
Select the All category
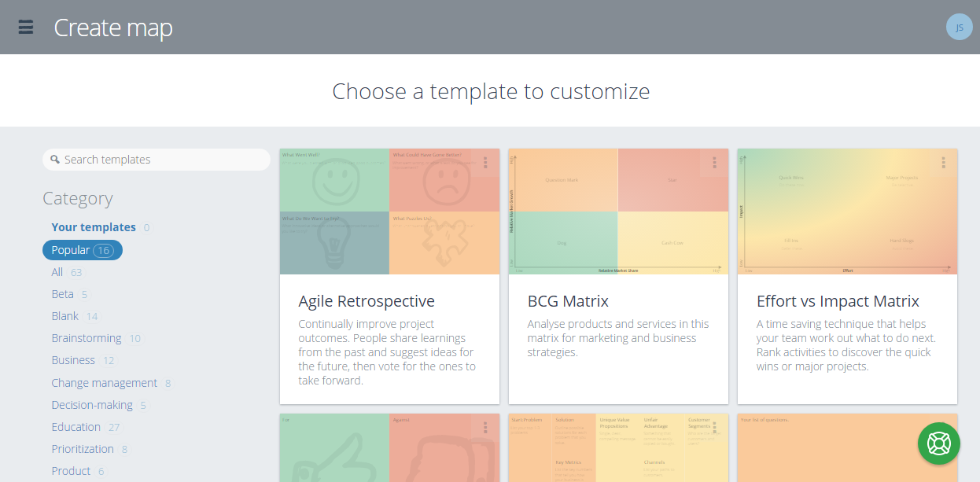point(57,271)
